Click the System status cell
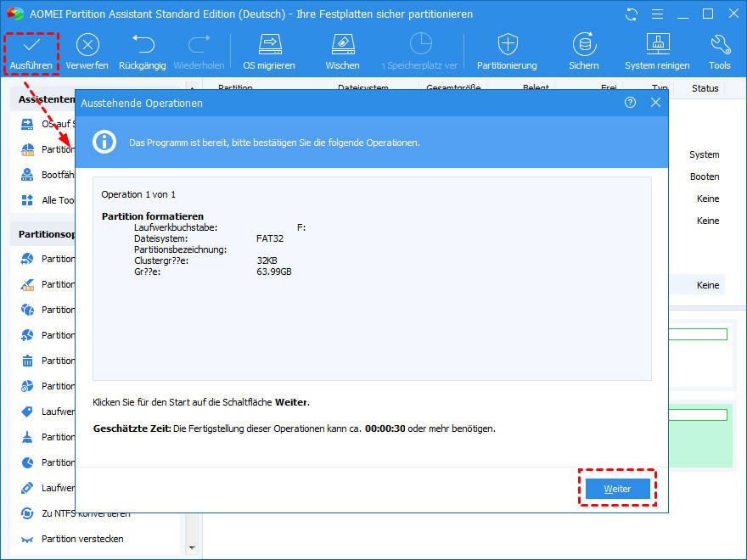747x560 pixels. click(x=704, y=154)
